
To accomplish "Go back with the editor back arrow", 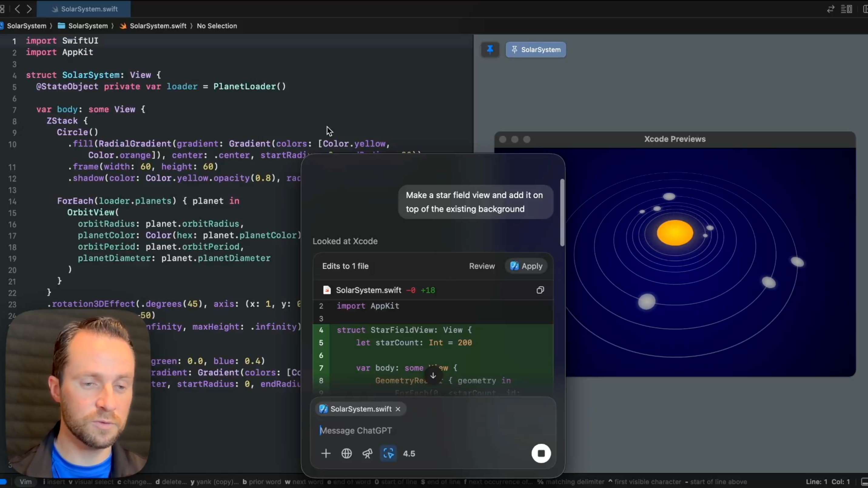I will 18,9.
